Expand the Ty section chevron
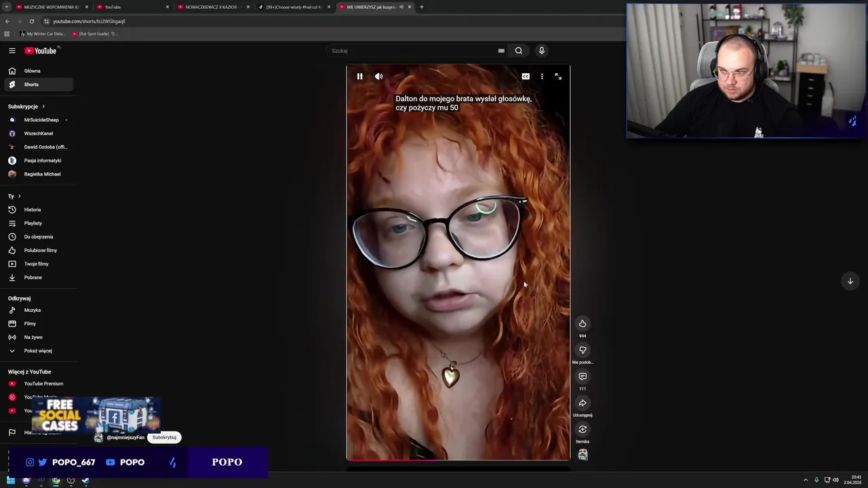Image resolution: width=868 pixels, height=488 pixels. pos(19,197)
